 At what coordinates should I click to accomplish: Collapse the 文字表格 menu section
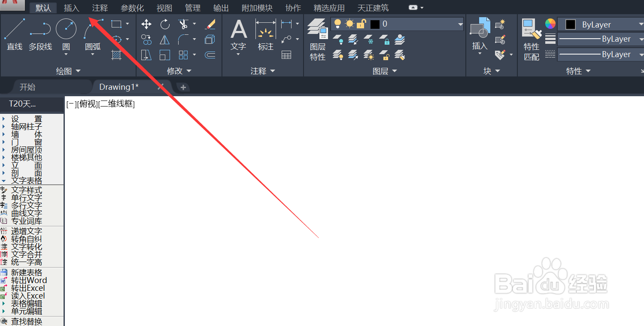(27, 181)
